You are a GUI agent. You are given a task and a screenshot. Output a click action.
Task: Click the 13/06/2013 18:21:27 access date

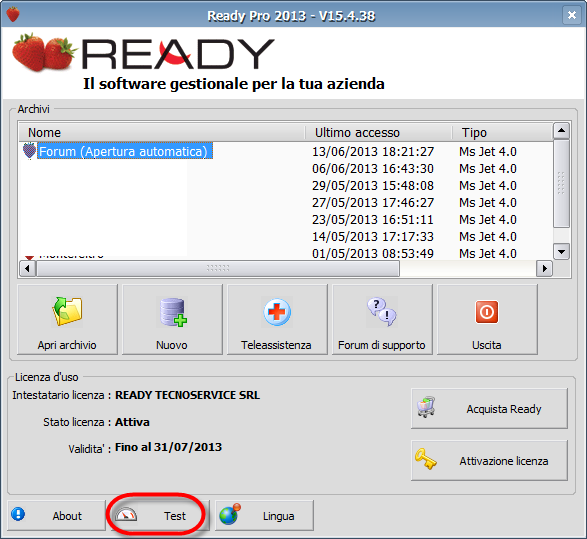coord(373,152)
